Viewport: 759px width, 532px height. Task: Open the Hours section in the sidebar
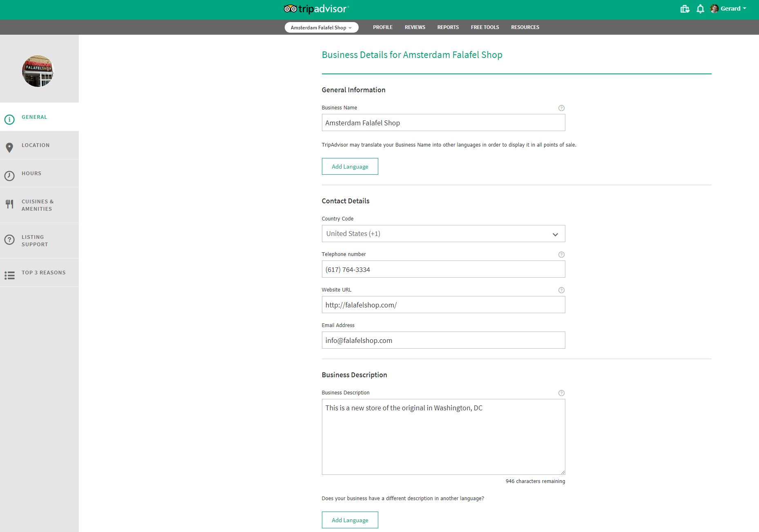[31, 174]
